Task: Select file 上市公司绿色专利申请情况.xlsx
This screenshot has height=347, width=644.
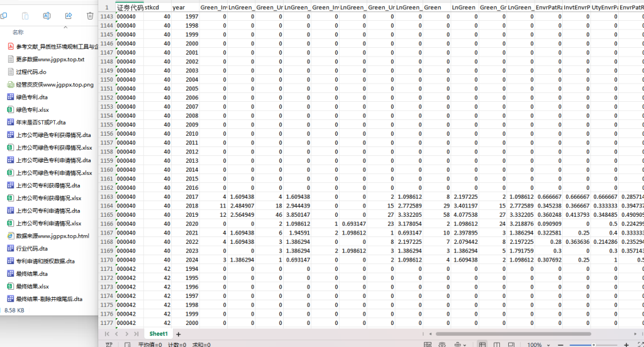Action: point(54,173)
